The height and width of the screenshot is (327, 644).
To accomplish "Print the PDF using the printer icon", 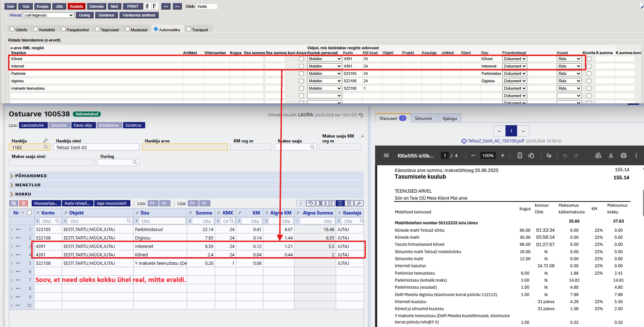I will [624, 155].
